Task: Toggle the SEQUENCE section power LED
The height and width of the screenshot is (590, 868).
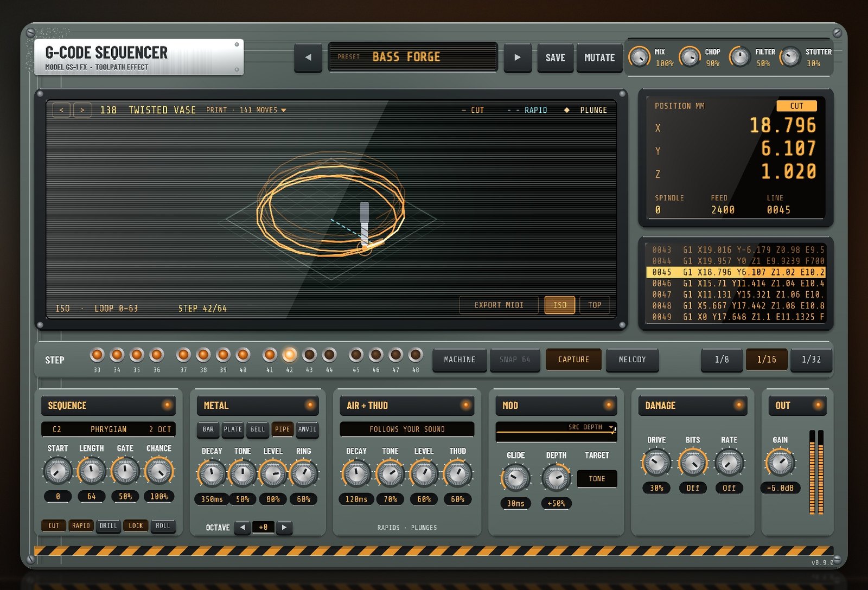Action: click(167, 405)
